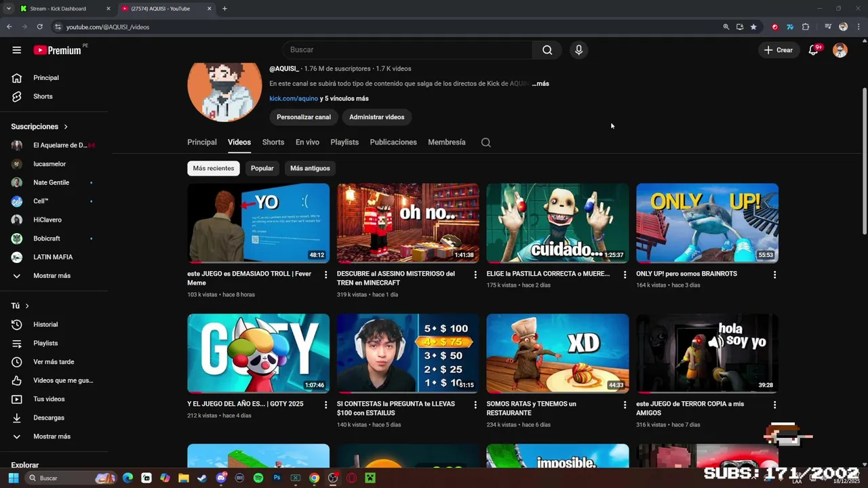Open the hamburger guide menu
Image resolution: width=868 pixels, height=488 pixels.
tap(17, 50)
